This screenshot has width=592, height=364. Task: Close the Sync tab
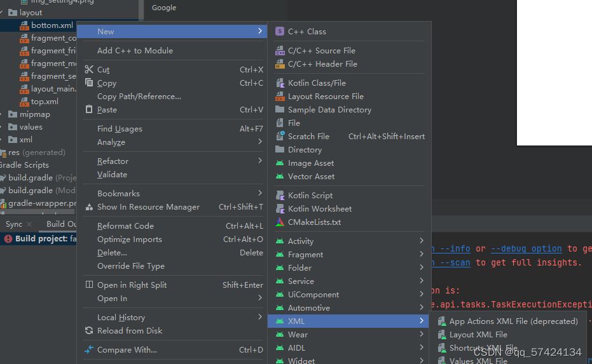pos(29,224)
